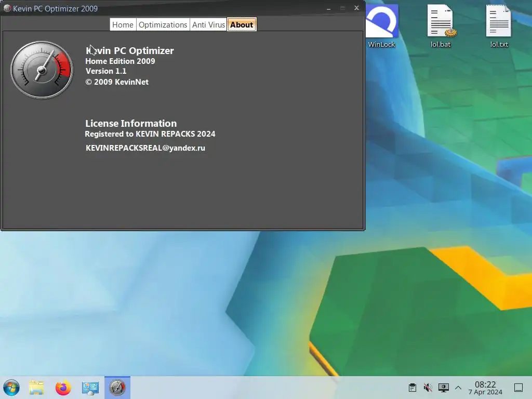This screenshot has width=532, height=399.
Task: Click the 'Kevin PC Optimizer' heading text
Action: [129, 50]
